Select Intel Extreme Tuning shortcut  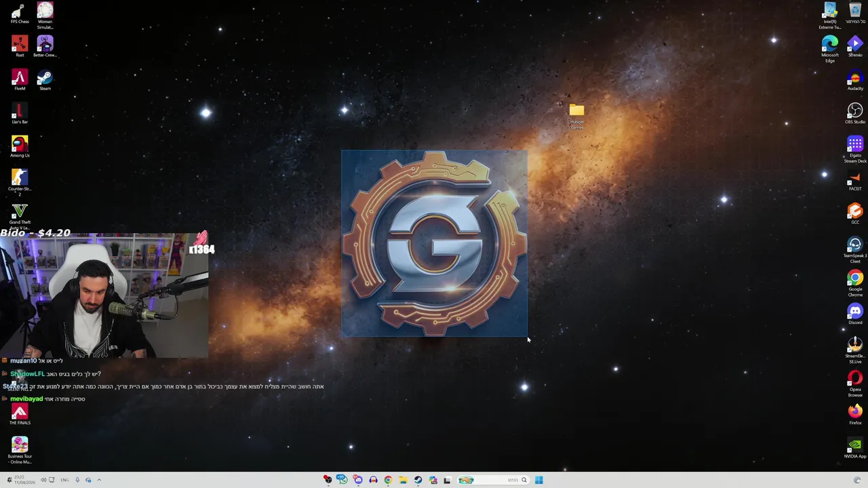830,16
